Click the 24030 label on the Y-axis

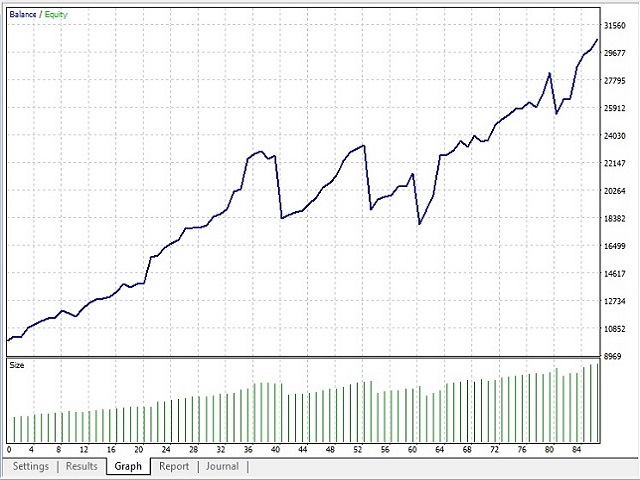point(617,136)
